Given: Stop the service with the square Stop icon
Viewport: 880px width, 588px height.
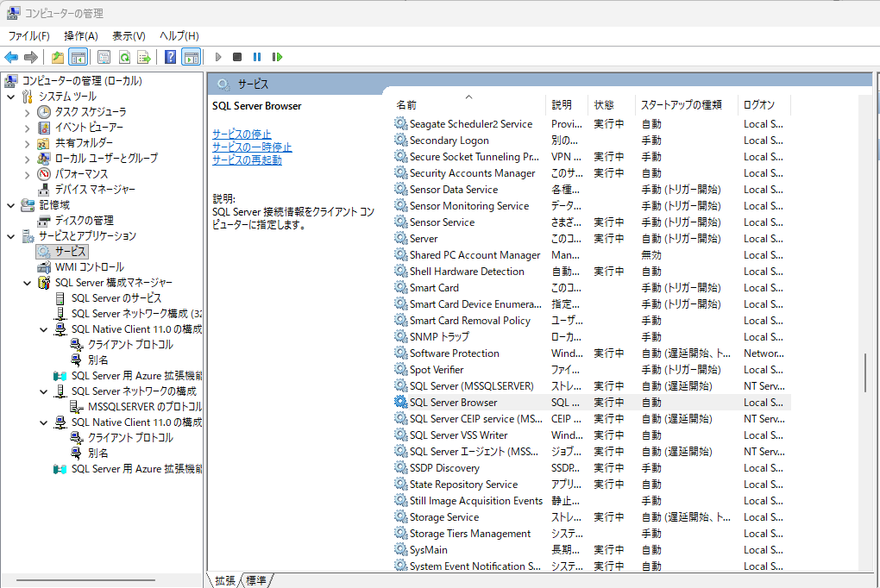Looking at the screenshot, I should click(x=237, y=57).
